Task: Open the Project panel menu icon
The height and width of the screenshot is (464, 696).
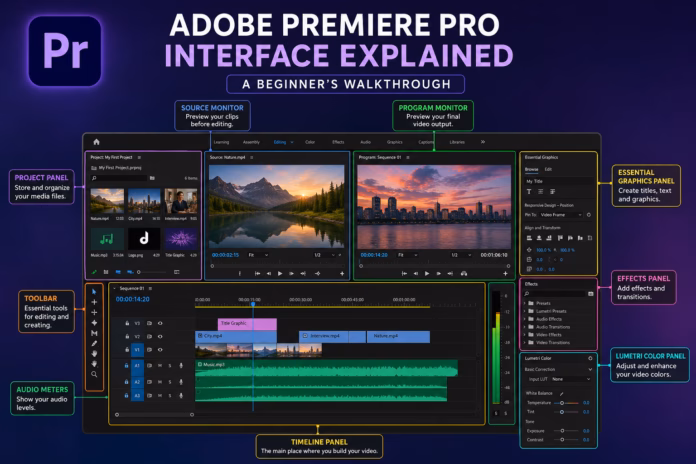Action: click(139, 157)
